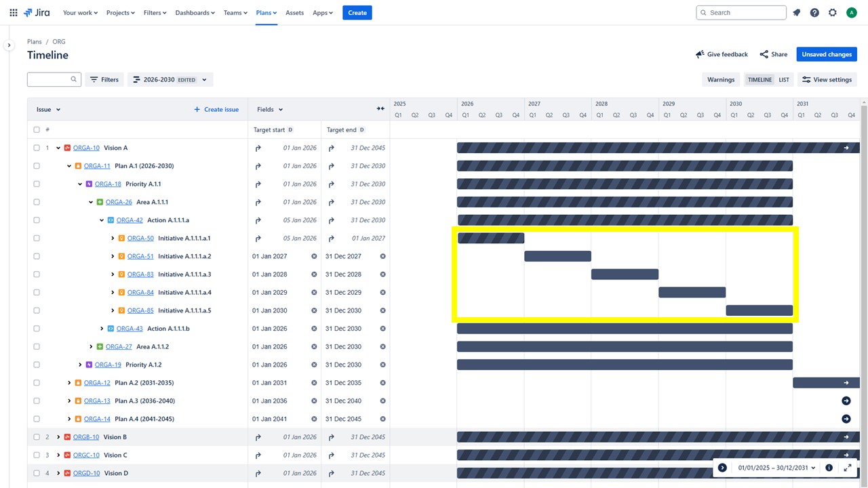Check the box for Plan A.1 (2026-2030)
The image size is (868, 488).
coord(37,166)
